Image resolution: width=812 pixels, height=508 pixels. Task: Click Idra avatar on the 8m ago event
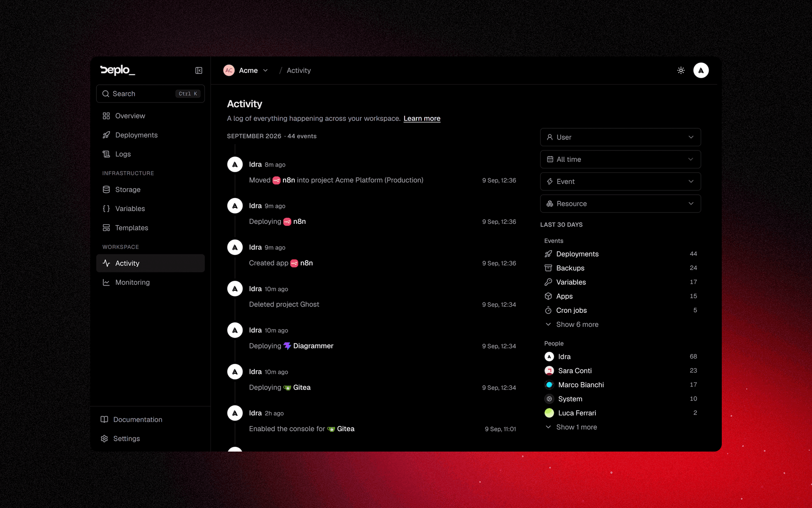coord(235,165)
